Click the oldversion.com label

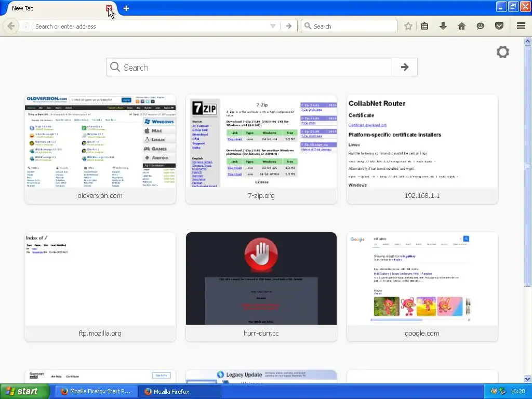point(100,196)
